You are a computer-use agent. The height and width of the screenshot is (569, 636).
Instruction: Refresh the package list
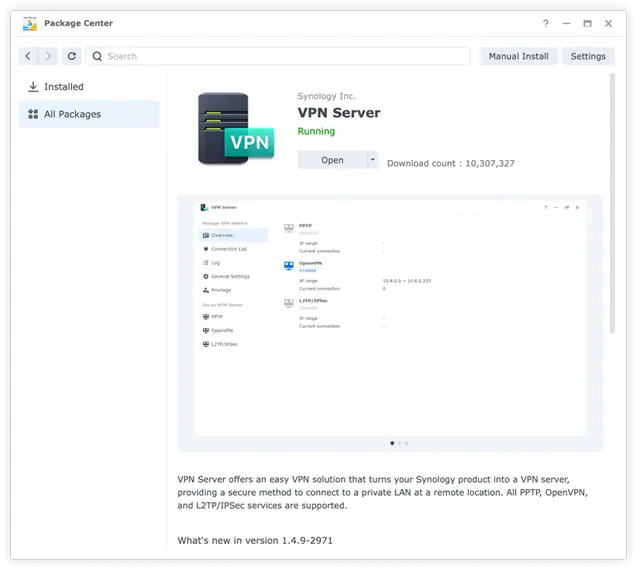(x=71, y=56)
